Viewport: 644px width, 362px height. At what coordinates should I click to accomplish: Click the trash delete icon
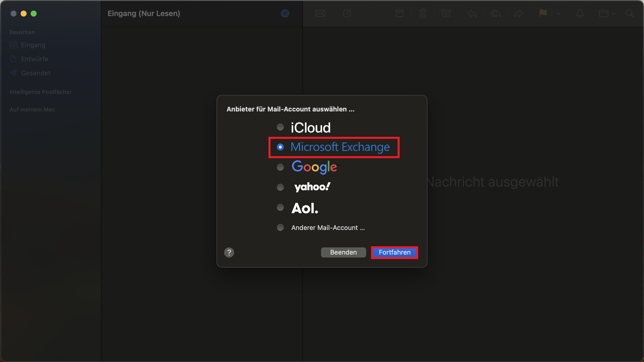pos(423,13)
